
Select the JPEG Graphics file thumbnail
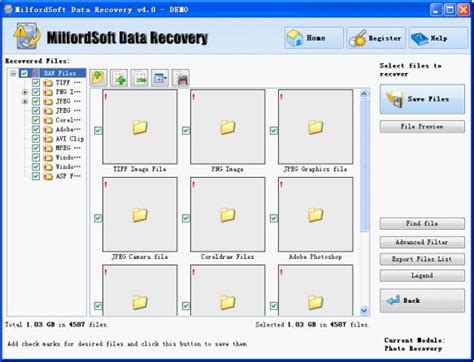pyautogui.click(x=316, y=127)
